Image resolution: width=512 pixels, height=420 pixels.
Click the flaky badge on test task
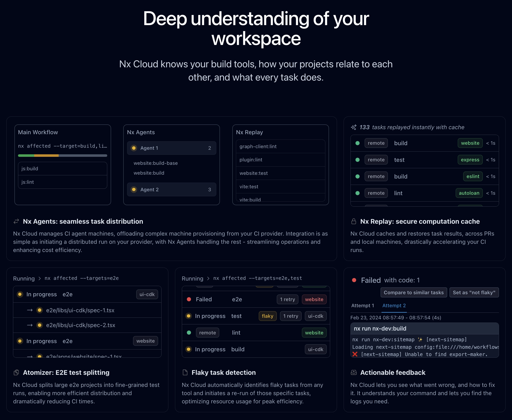point(267,316)
